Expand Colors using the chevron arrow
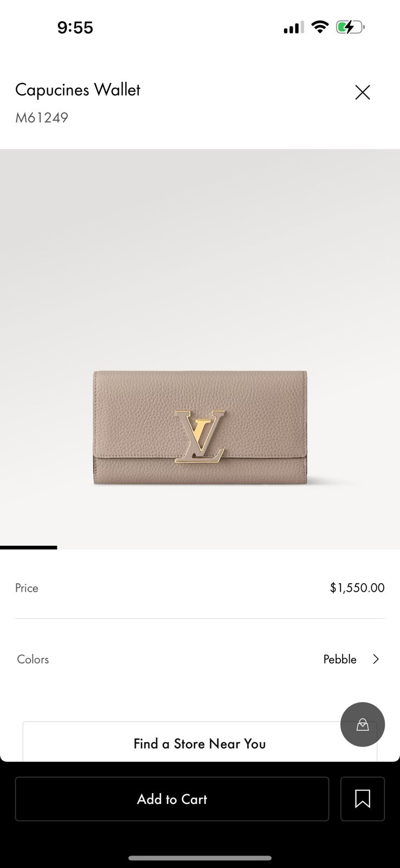The width and height of the screenshot is (400, 868). tap(376, 659)
